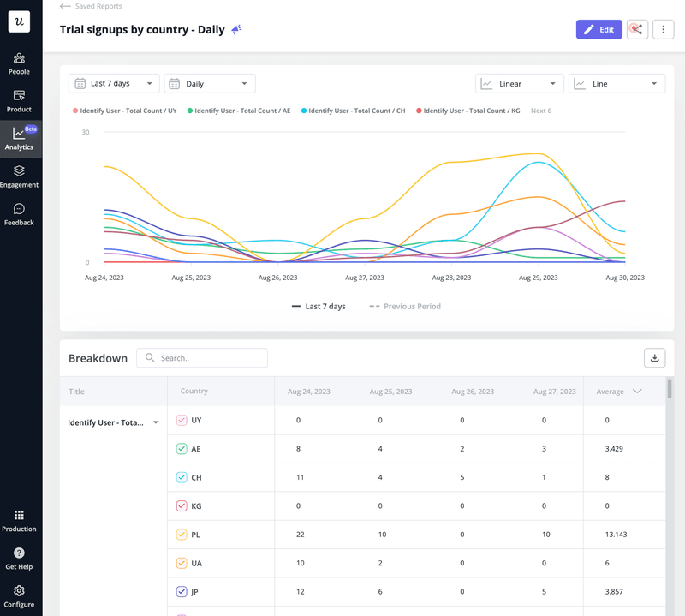Click the Edit button
The width and height of the screenshot is (685, 616).
tap(599, 29)
